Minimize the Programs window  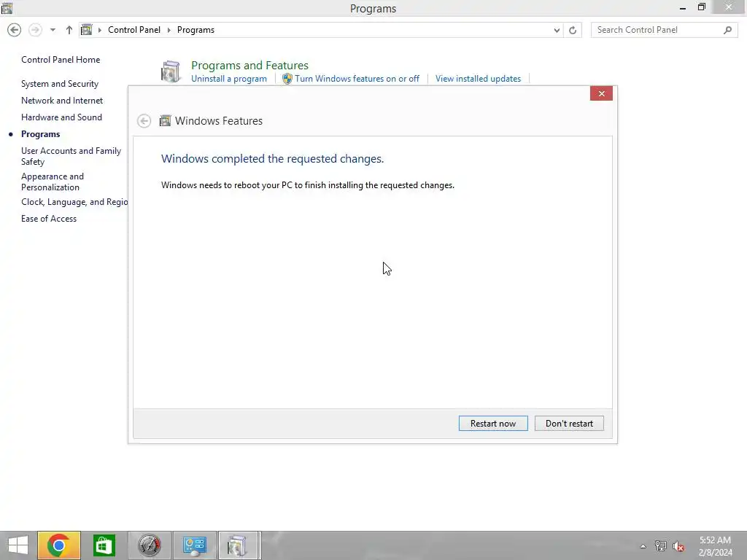tap(683, 7)
